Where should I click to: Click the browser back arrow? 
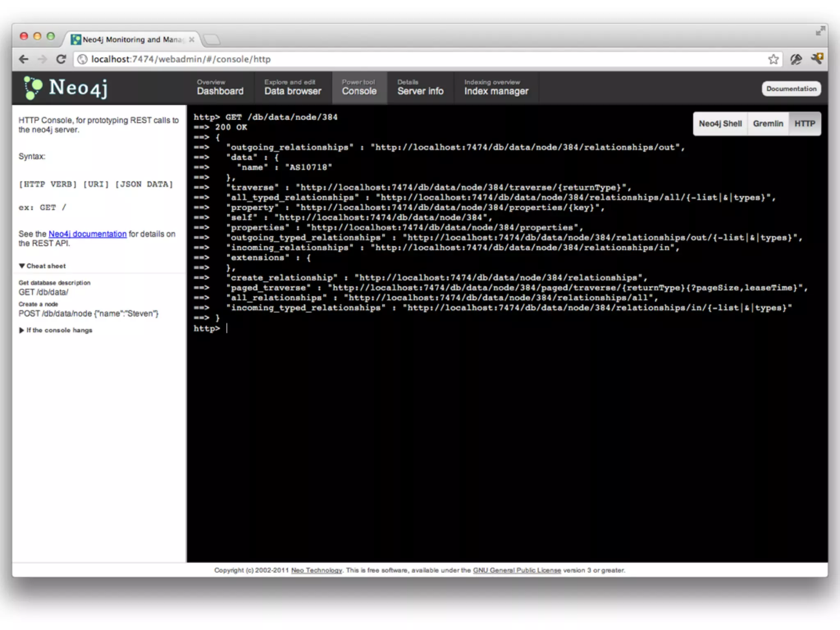coord(24,59)
